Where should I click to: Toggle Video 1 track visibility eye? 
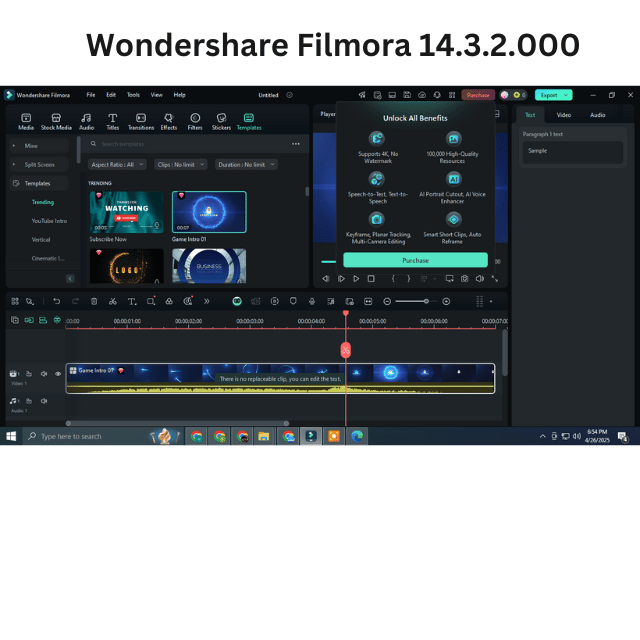(58, 373)
